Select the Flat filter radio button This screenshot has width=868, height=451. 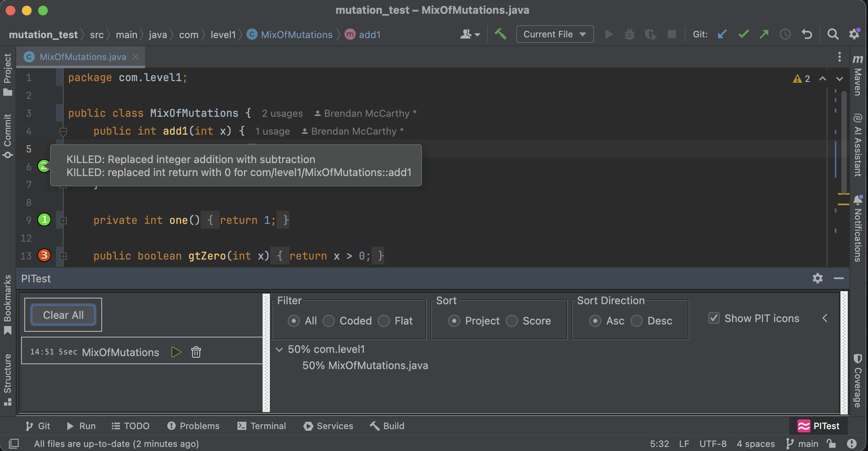click(x=384, y=321)
